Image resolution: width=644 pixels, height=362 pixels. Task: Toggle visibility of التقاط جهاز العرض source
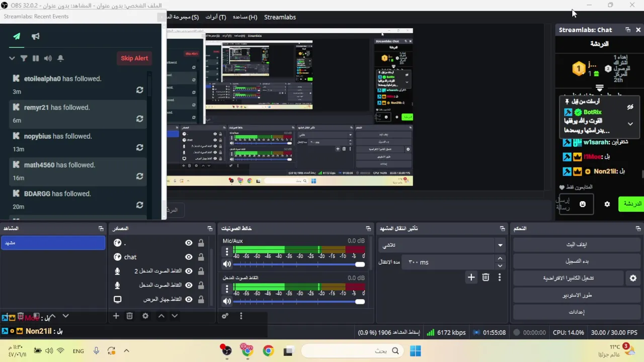pyautogui.click(x=189, y=299)
